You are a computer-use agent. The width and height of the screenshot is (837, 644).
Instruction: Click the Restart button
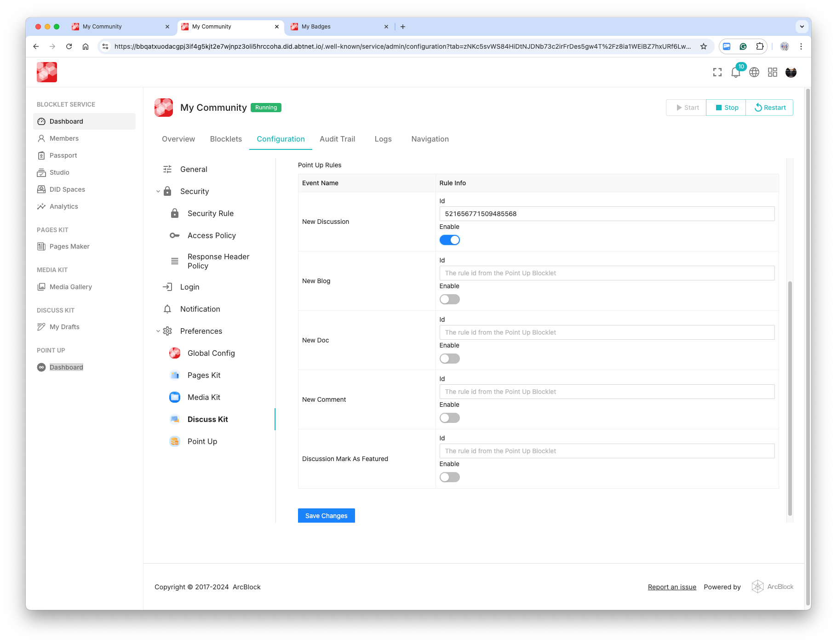(x=769, y=108)
